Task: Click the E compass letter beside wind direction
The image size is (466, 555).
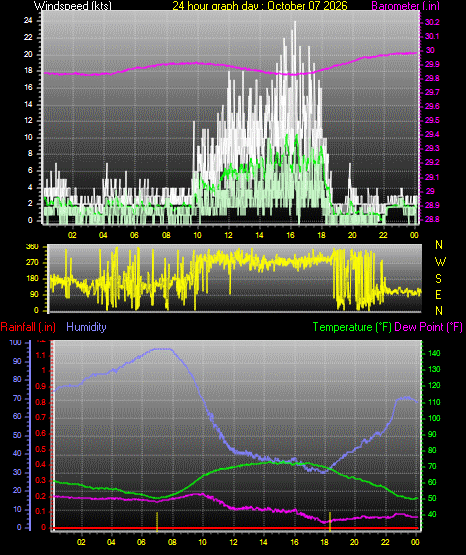Action: [438, 294]
